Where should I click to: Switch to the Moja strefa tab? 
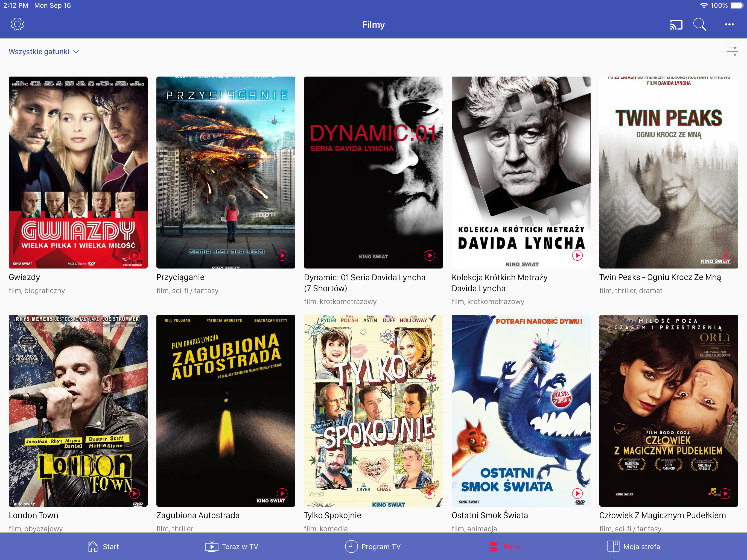coord(634,547)
